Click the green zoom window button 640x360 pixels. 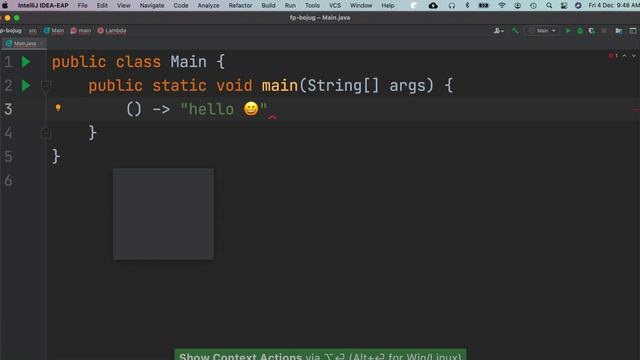(17, 18)
